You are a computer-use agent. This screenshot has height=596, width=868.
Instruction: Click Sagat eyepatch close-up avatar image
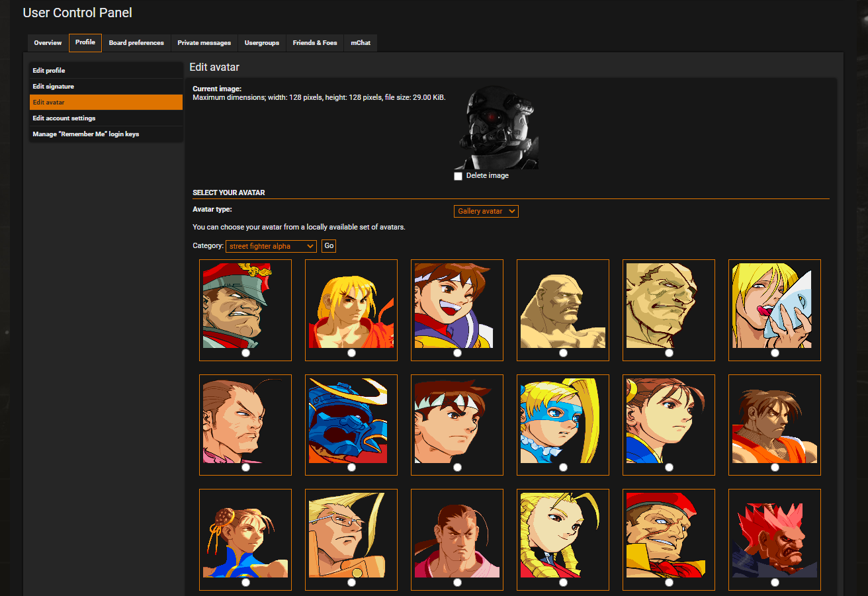(669, 306)
